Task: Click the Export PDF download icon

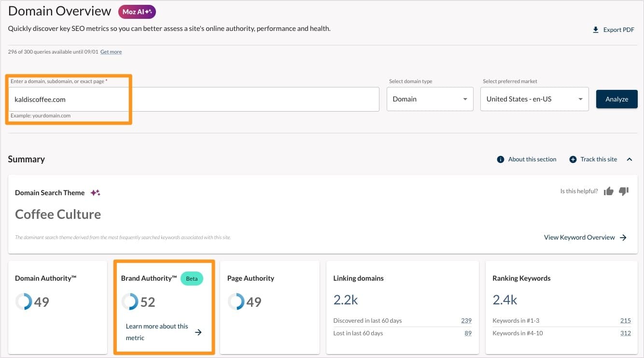Action: coord(595,30)
